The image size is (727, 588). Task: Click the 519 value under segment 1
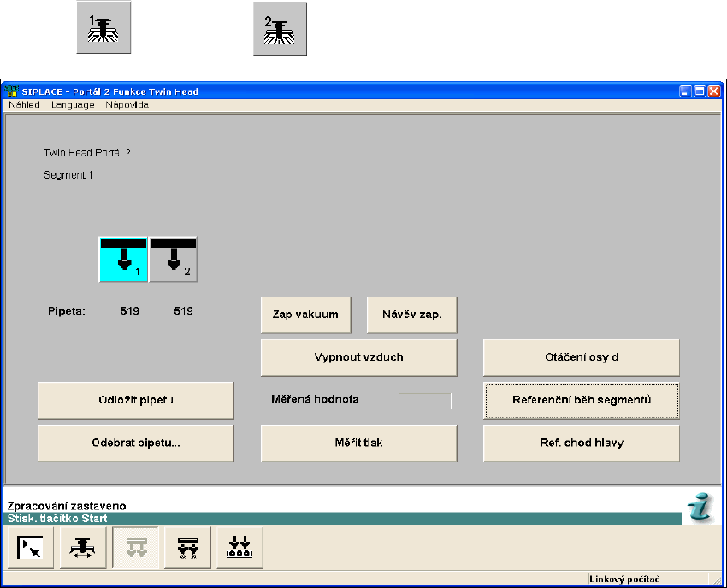130,311
